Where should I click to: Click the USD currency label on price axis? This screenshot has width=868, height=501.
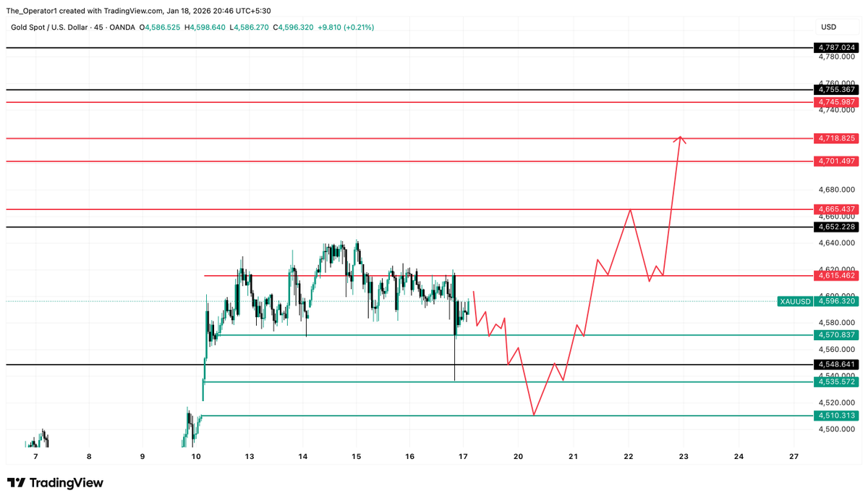point(829,28)
